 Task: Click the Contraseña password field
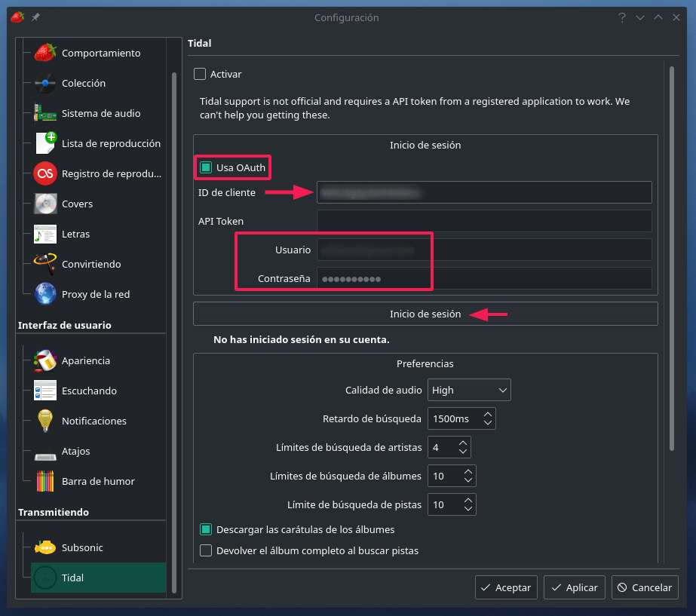pos(484,278)
